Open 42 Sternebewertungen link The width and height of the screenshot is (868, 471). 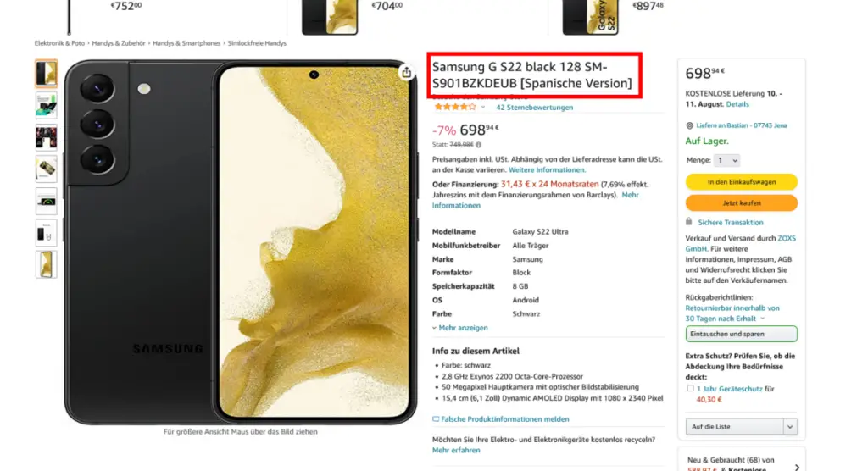tap(534, 108)
